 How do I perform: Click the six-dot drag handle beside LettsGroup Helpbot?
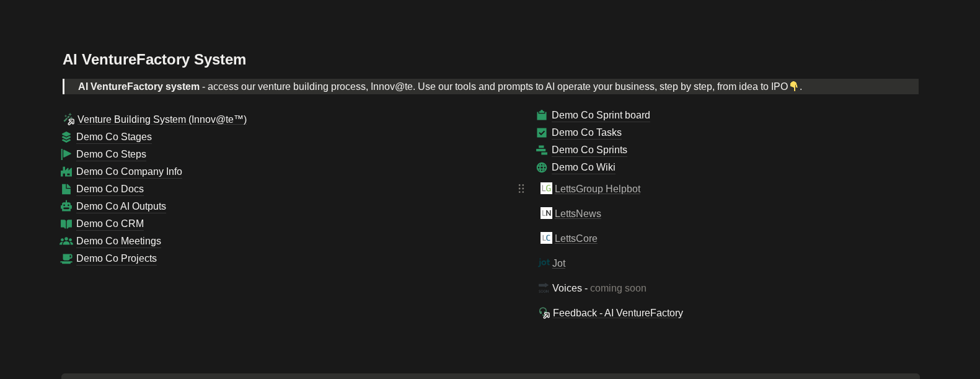point(521,189)
